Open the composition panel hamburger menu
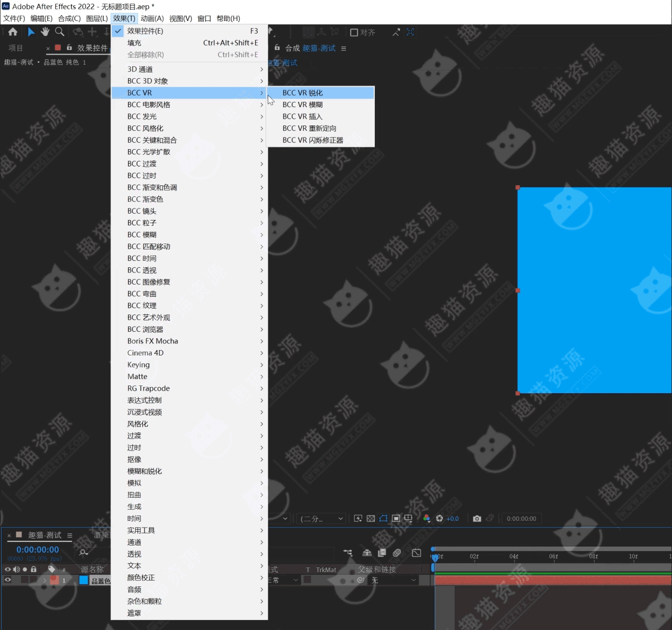The width and height of the screenshot is (672, 630). [x=343, y=48]
